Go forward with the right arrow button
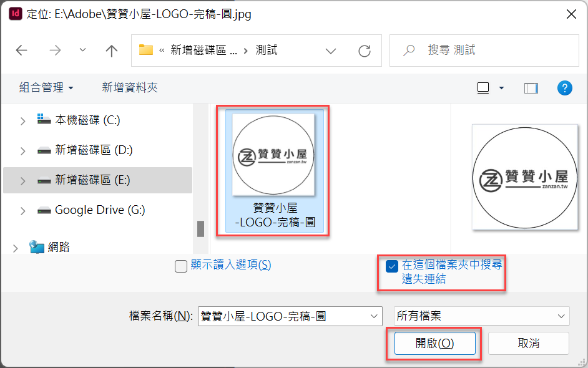 (x=55, y=51)
